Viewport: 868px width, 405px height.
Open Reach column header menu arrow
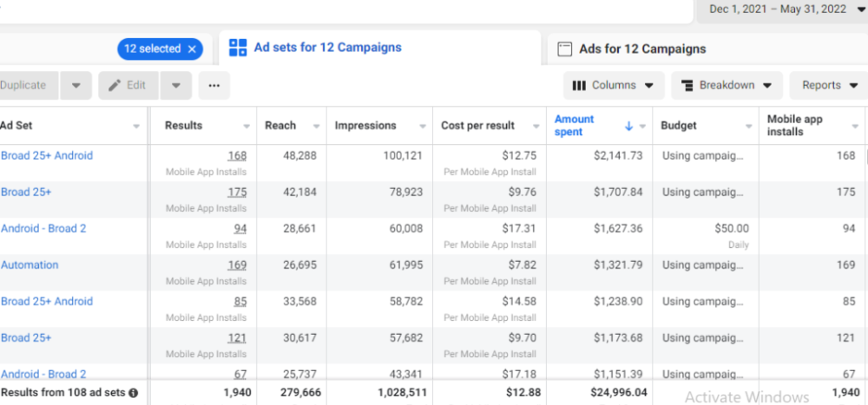click(x=316, y=126)
